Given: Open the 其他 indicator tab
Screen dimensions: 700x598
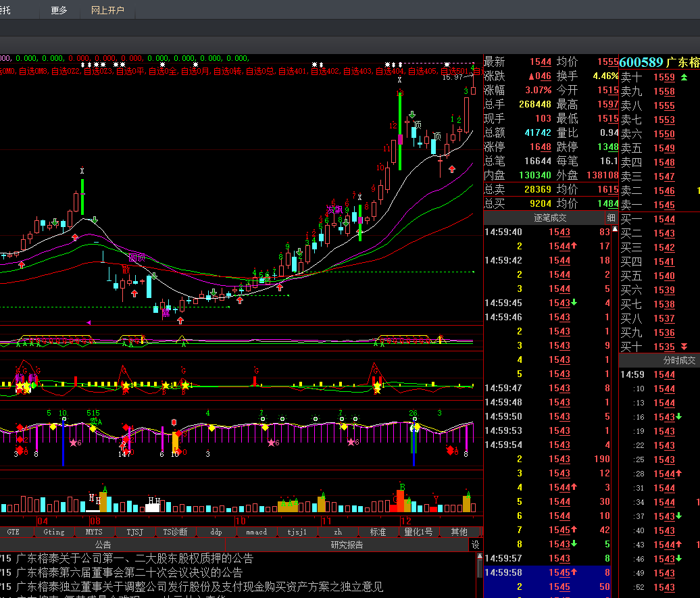Looking at the screenshot, I should click(x=459, y=532).
